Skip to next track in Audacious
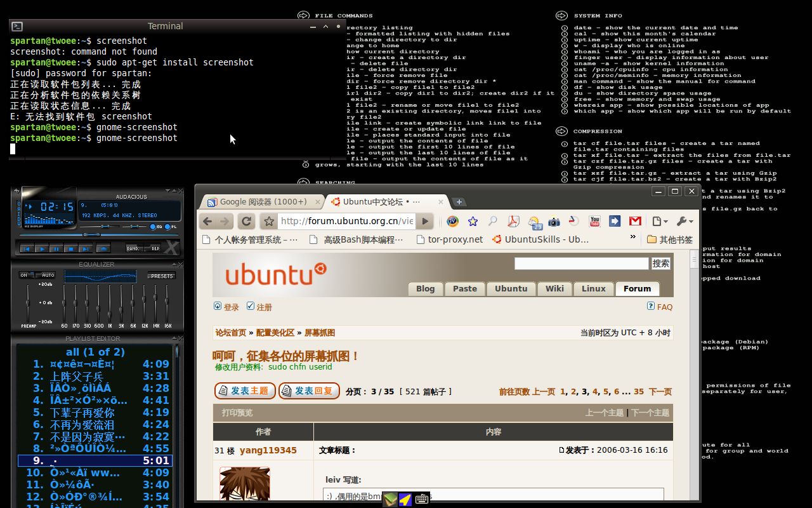Viewport: 812px width, 508px height. (x=86, y=248)
